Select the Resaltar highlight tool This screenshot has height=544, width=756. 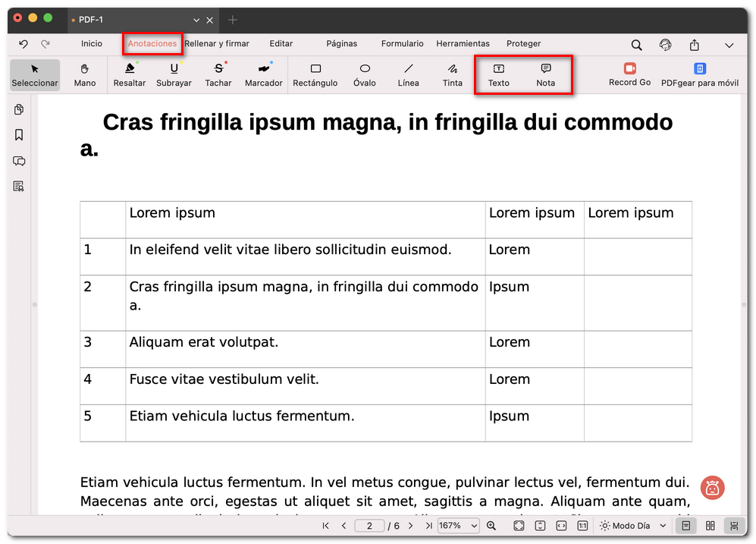(x=129, y=74)
